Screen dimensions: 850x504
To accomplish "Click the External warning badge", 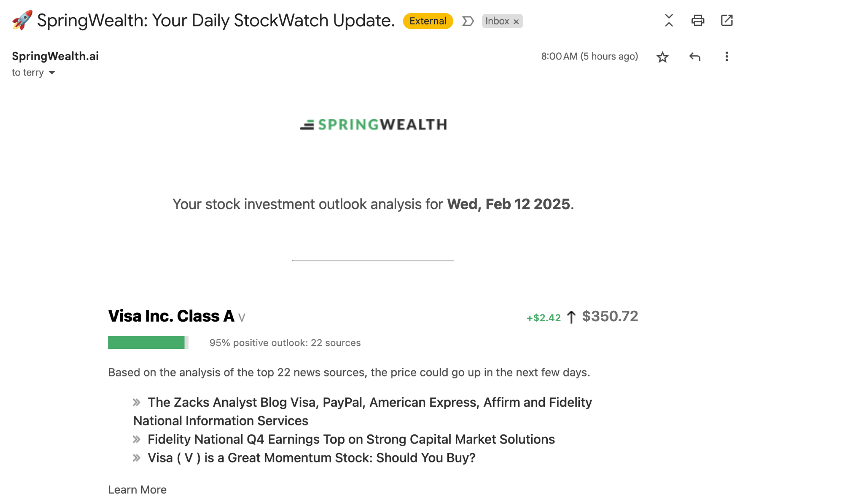I will click(x=428, y=21).
